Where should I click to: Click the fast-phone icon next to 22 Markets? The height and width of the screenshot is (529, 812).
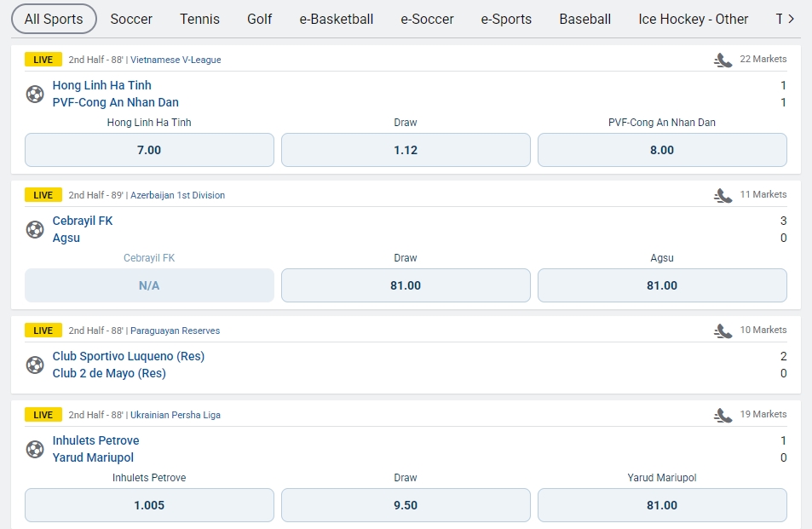[723, 59]
